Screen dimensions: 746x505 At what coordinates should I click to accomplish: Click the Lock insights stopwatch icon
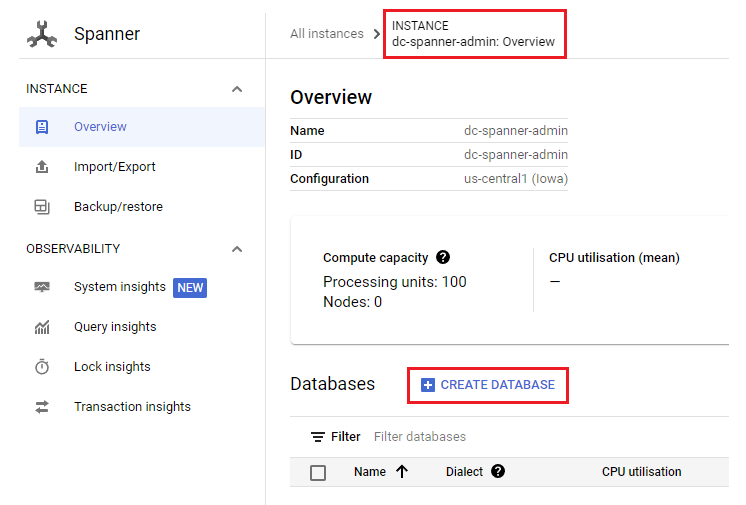pos(42,366)
